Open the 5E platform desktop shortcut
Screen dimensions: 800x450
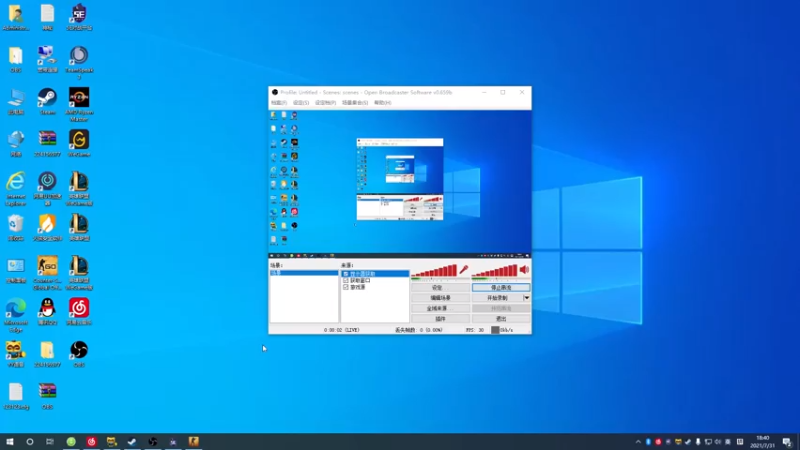79,17
